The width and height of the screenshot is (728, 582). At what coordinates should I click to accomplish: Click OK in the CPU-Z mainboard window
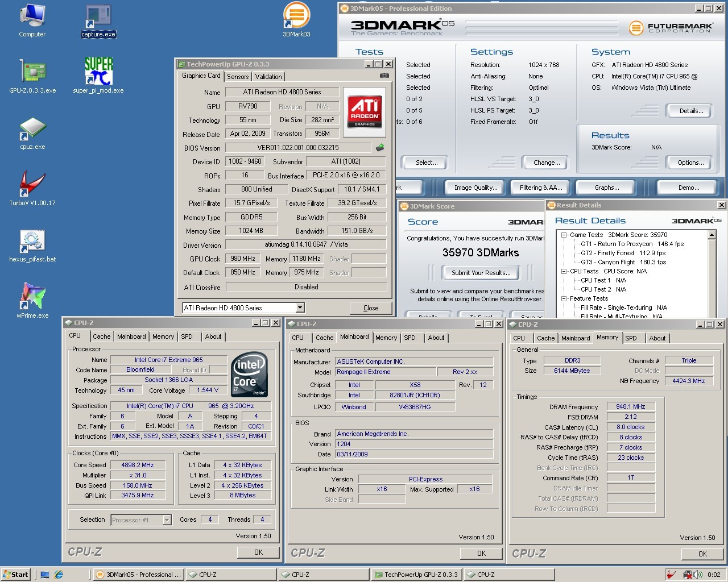coord(482,553)
